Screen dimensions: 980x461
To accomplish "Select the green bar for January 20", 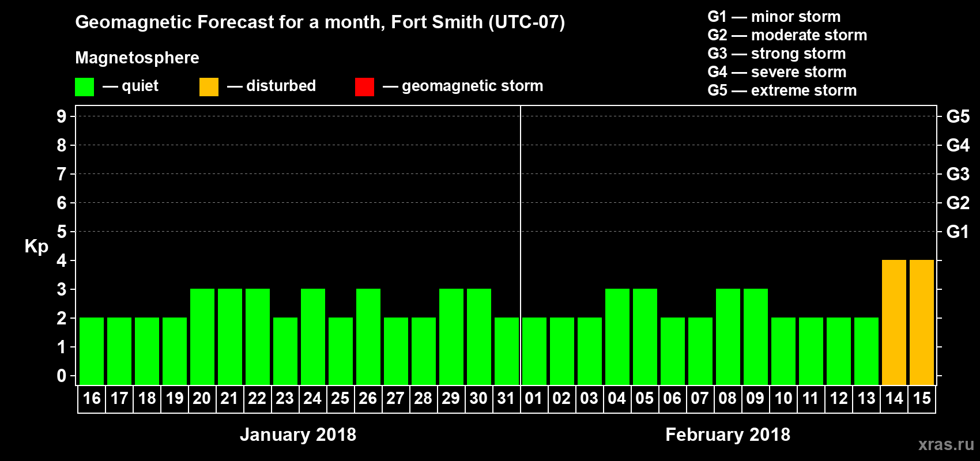I will (202, 337).
